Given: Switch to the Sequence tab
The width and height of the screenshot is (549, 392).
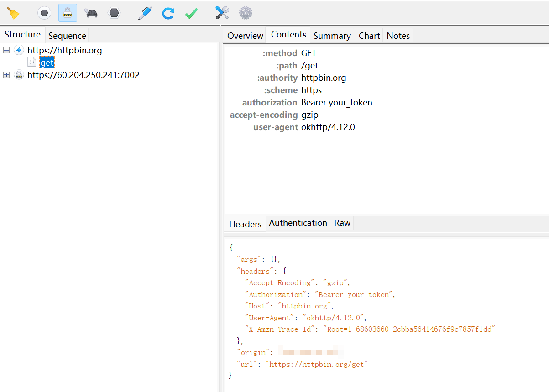Looking at the screenshot, I should 67,36.
